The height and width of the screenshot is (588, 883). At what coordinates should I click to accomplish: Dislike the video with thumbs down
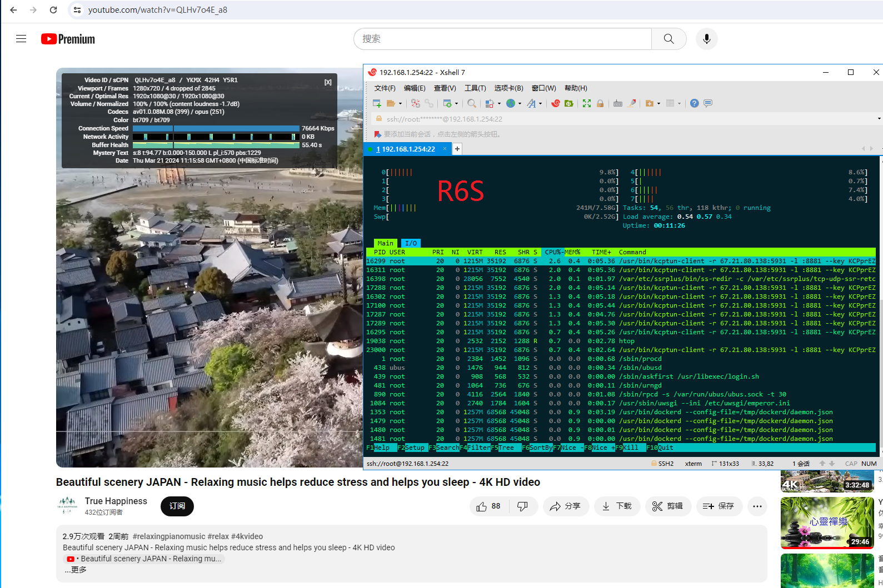522,506
